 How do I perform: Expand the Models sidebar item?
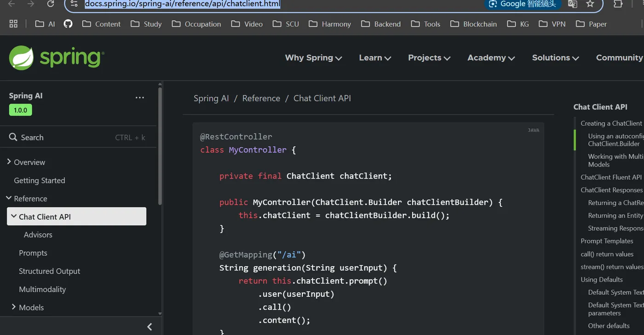point(14,307)
